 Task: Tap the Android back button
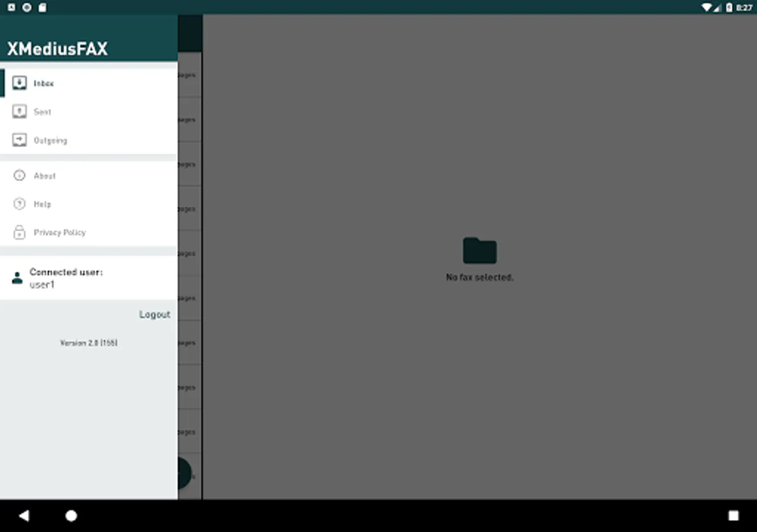[24, 515]
